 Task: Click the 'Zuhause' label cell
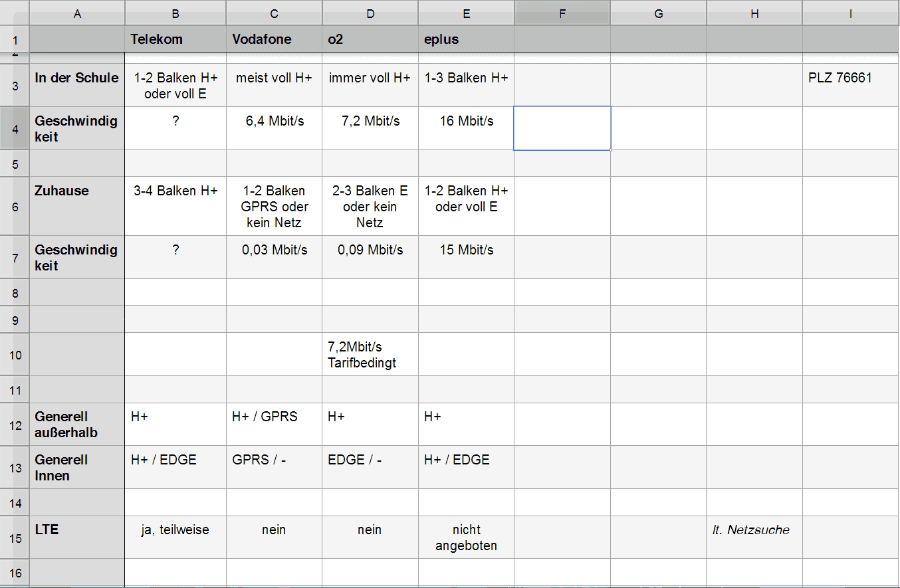pos(77,206)
